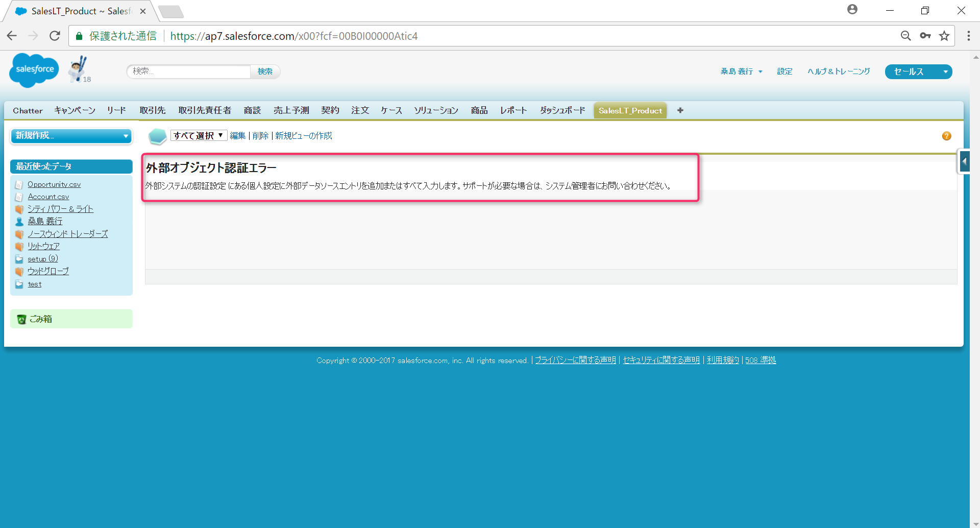The image size is (980, 528).
Task: Click the key icon in the browser toolbar
Action: 925,36
